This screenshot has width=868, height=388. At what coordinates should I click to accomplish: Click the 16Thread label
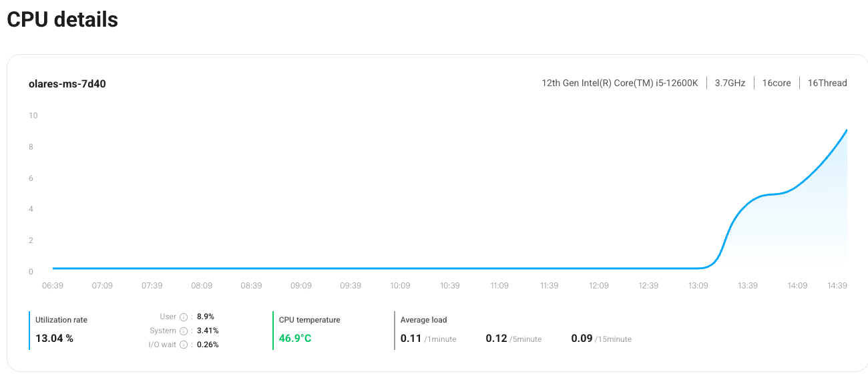click(x=827, y=83)
